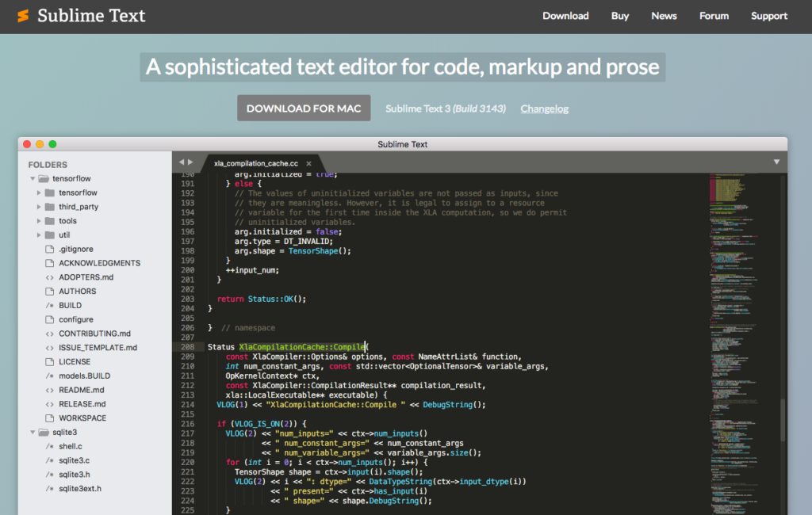Click the folder icon beside sqlite3
This screenshot has width=812, height=515.
pyautogui.click(x=44, y=432)
